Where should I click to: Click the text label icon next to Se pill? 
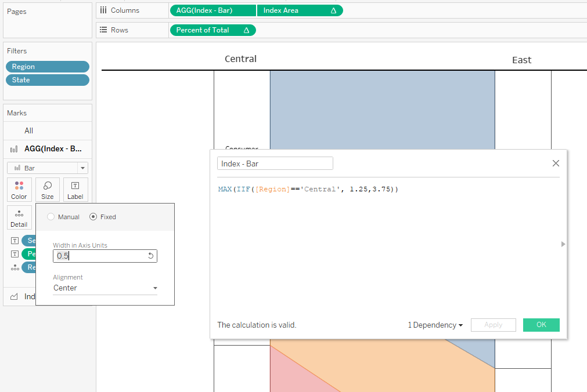tap(15, 241)
